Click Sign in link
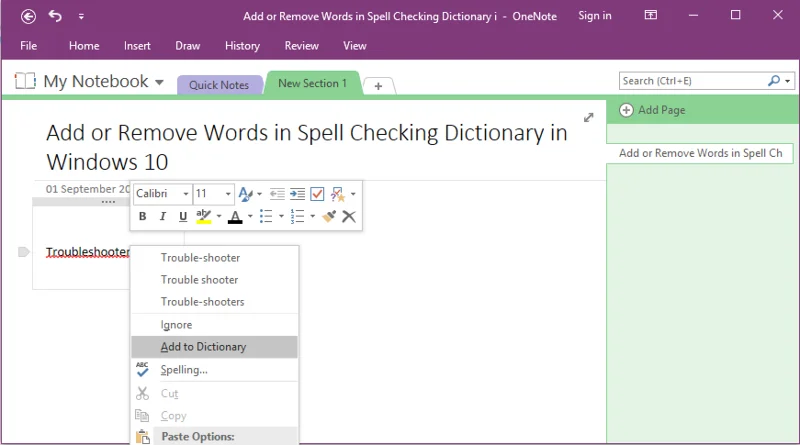 (x=595, y=16)
